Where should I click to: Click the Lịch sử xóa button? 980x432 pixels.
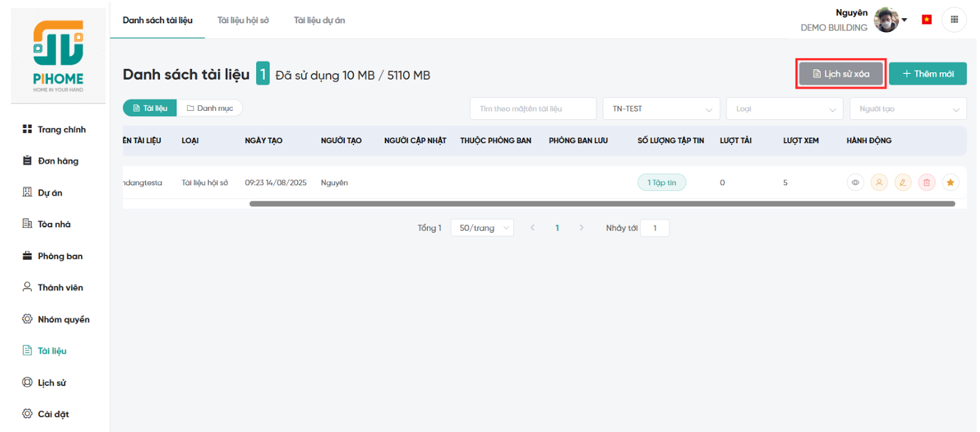click(840, 74)
